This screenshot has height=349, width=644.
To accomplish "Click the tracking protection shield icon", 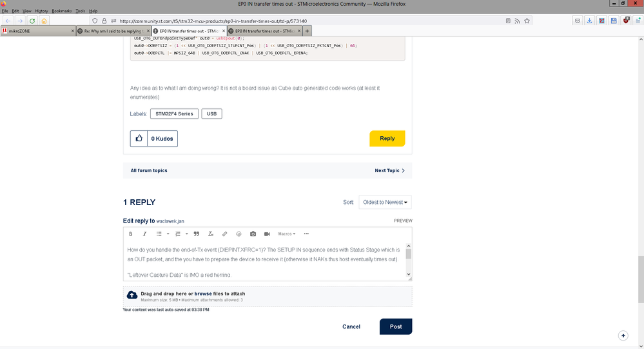I will (95, 21).
